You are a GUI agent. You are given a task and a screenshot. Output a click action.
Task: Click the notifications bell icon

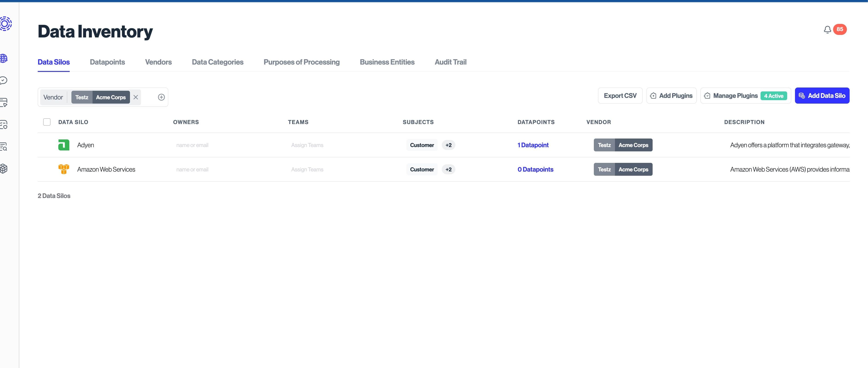(x=827, y=30)
